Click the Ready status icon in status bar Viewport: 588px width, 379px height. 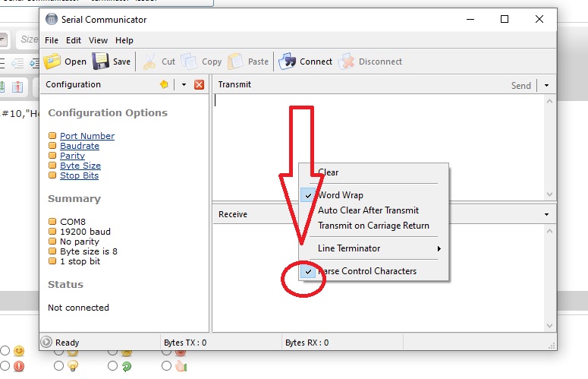[x=46, y=343]
